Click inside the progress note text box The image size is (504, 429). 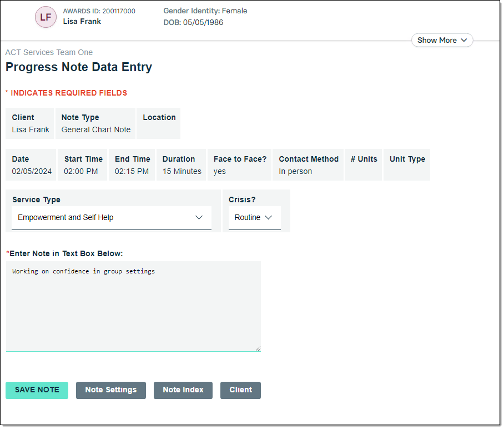tap(133, 306)
